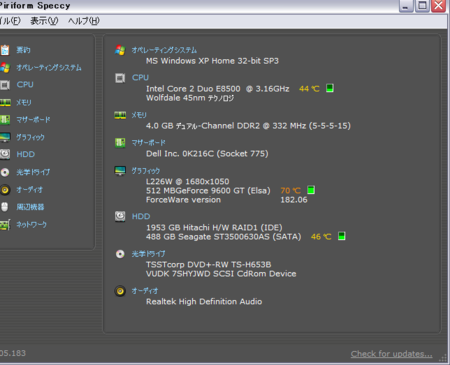Open the HDD heading in the summary panel
450x365 pixels.
click(x=141, y=216)
